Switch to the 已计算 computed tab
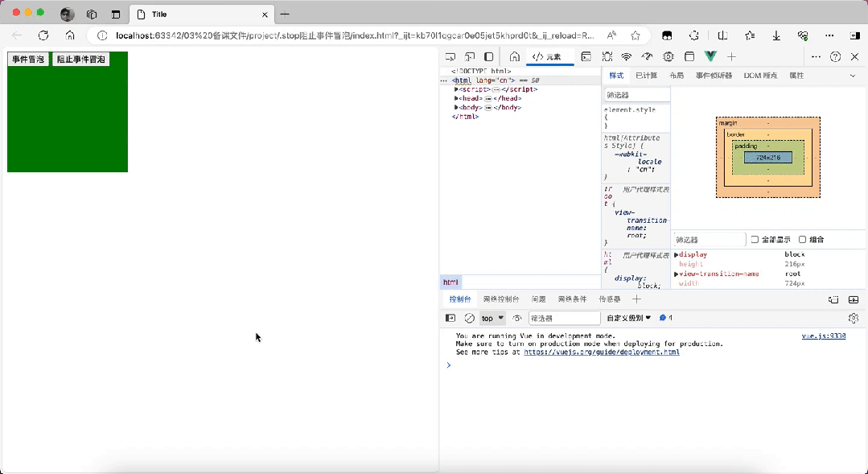Screen dimensions: 868x474 [x=646, y=76]
